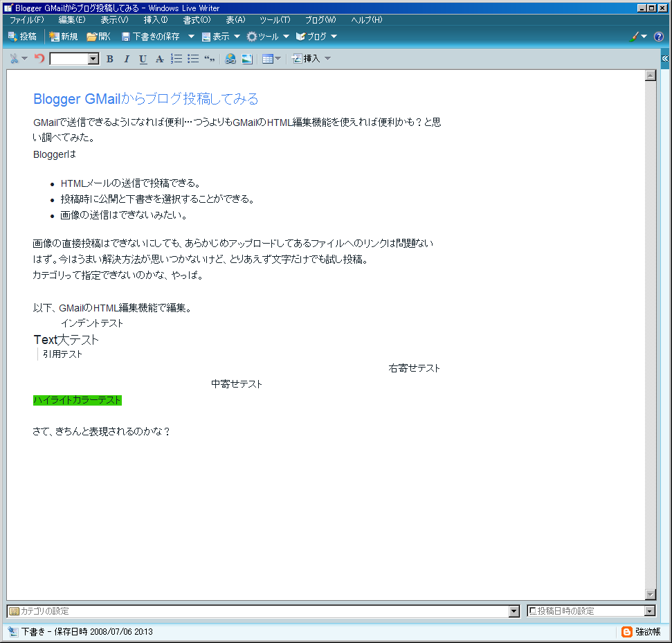
Task: Open Help via the question mark icon
Action: (x=659, y=37)
